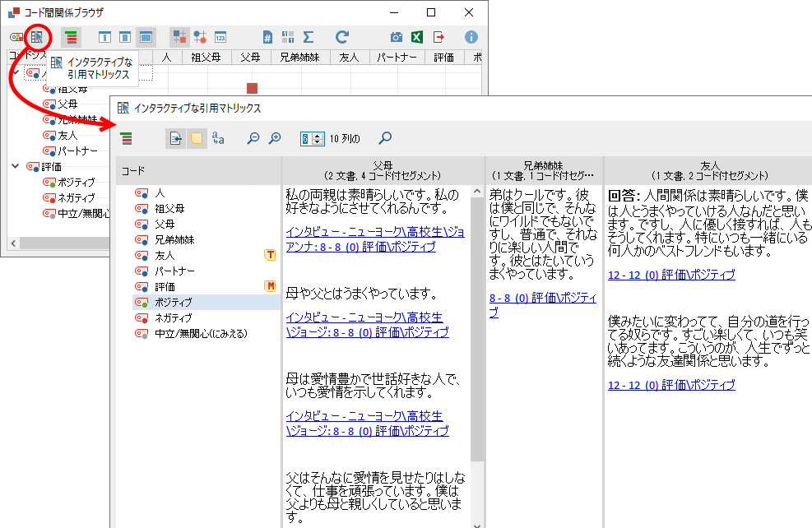Image resolution: width=812 pixels, height=528 pixels.
Task: Open matrix as Excel table
Action: pyautogui.click(x=417, y=37)
